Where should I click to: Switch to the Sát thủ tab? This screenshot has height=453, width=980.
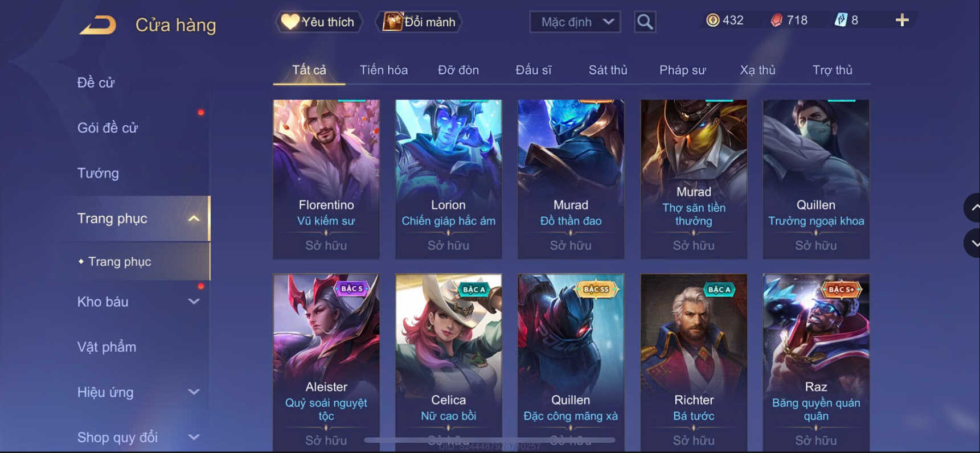click(x=608, y=70)
